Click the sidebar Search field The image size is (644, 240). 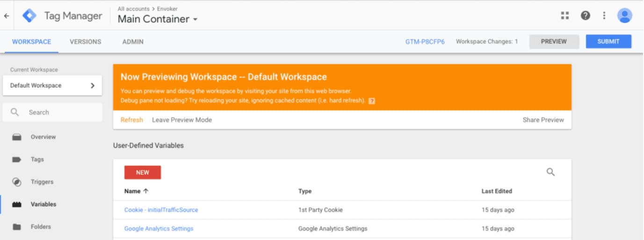[52, 112]
